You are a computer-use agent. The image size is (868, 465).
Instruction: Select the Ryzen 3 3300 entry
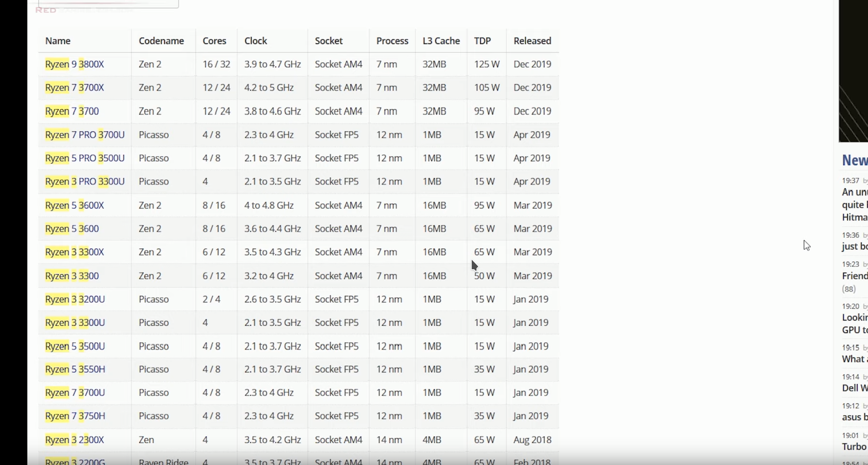(72, 276)
